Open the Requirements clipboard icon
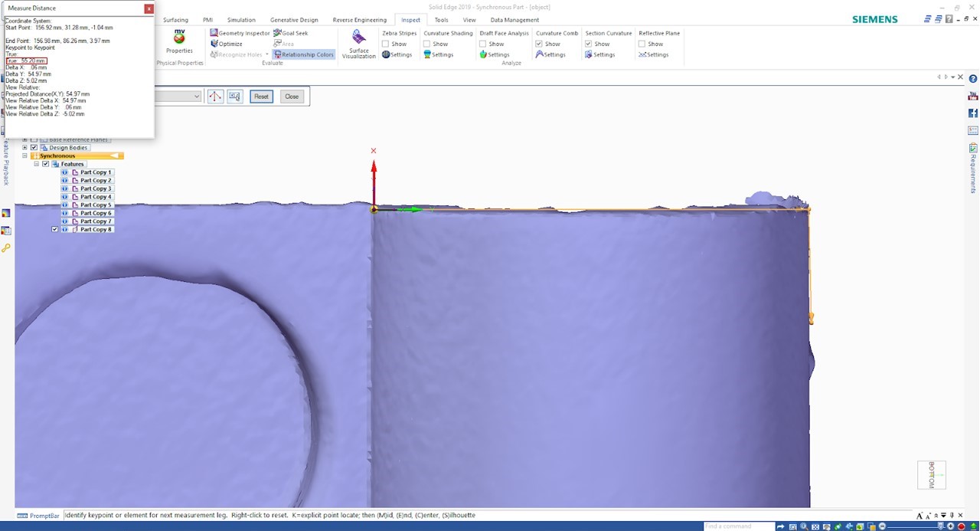 tap(973, 148)
